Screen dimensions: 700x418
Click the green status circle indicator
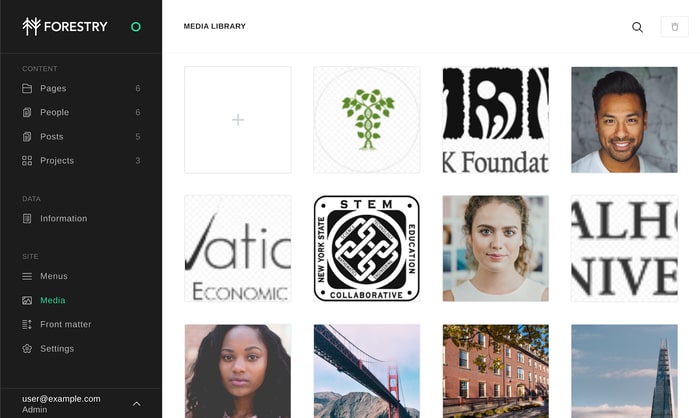click(x=136, y=27)
